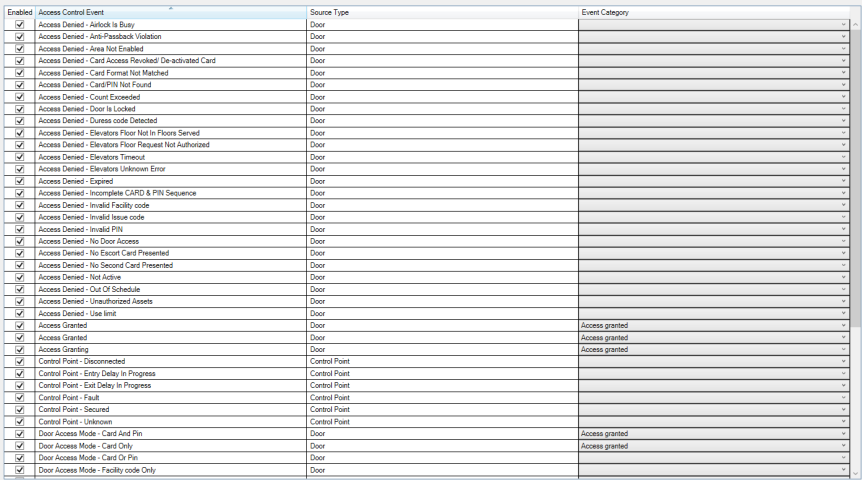Click the scrollbar down arrow
862x480 pixels.
tap(854, 471)
